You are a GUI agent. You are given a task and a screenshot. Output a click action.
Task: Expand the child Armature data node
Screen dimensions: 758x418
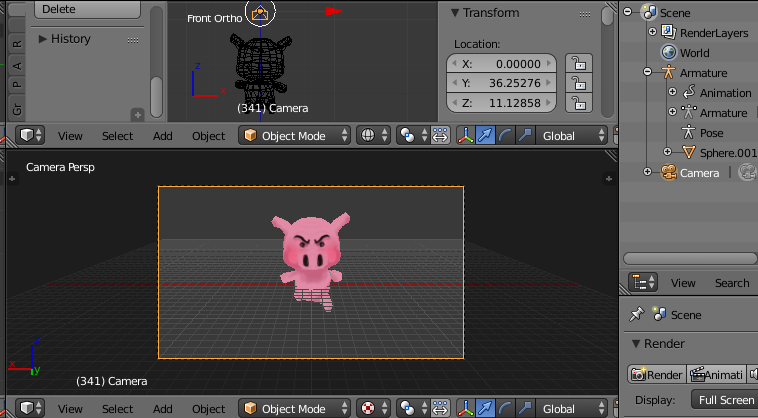tap(672, 112)
